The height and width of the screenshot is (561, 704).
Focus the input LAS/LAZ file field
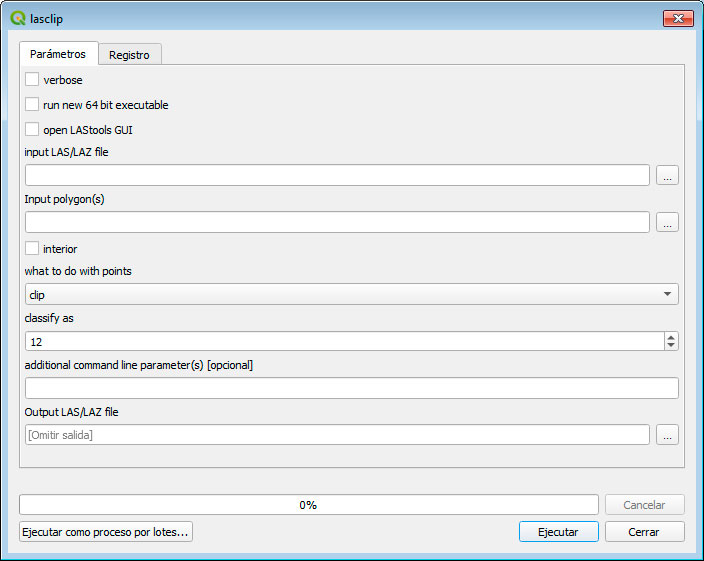tap(337, 175)
